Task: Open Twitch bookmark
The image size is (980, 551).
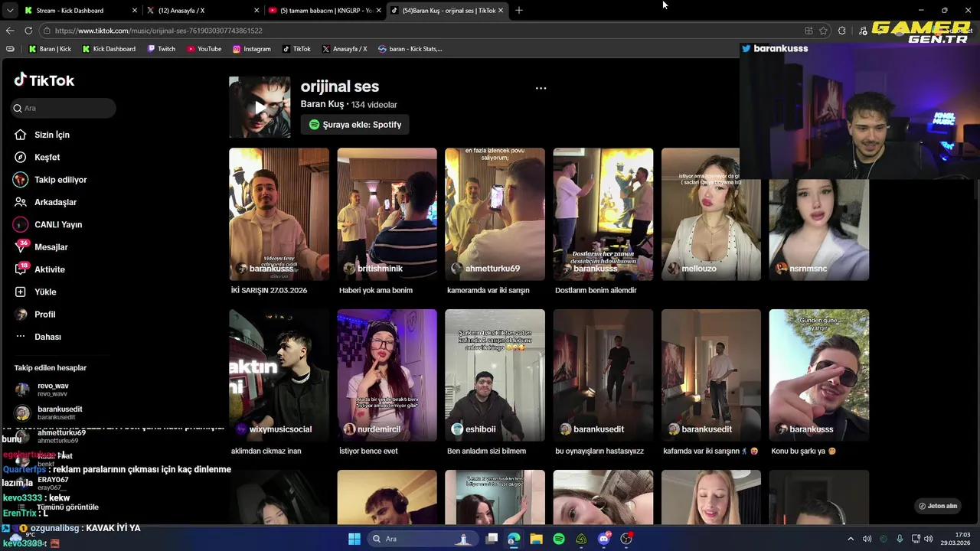Action: click(161, 49)
